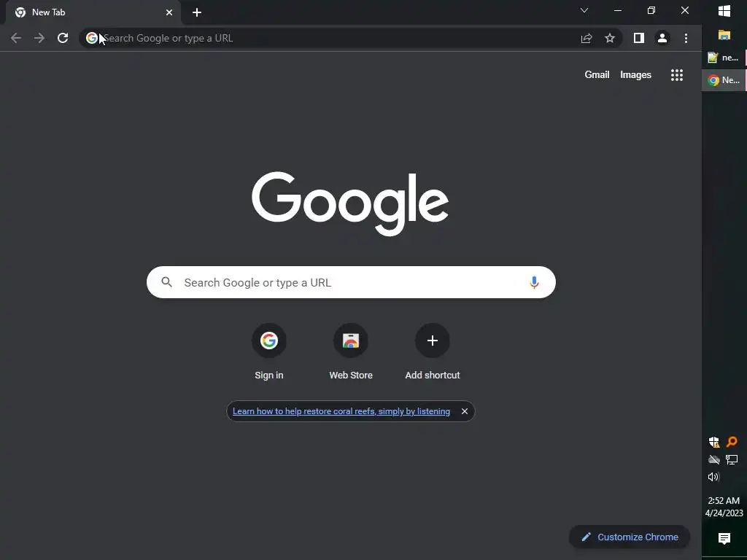747x560 pixels.
Task: Toggle the Chrome side panel
Action: point(639,38)
